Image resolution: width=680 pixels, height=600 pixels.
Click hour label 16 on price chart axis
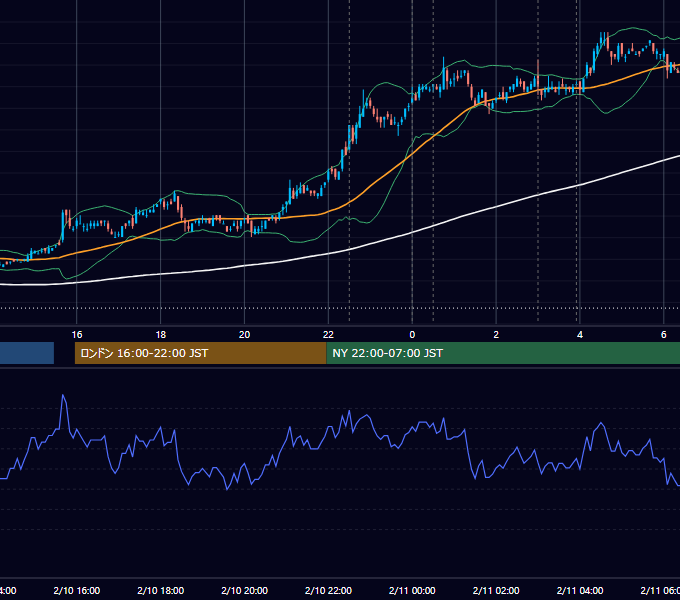(x=77, y=334)
